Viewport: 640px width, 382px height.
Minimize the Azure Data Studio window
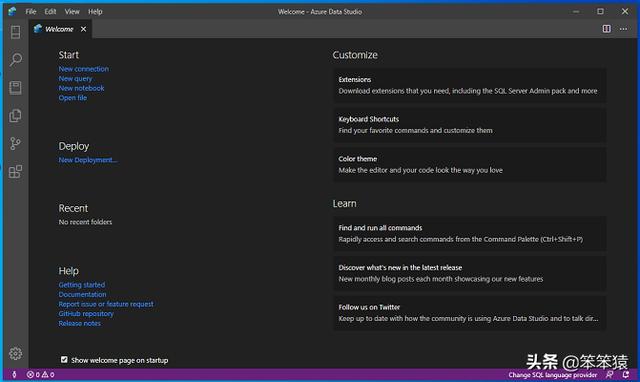point(576,11)
